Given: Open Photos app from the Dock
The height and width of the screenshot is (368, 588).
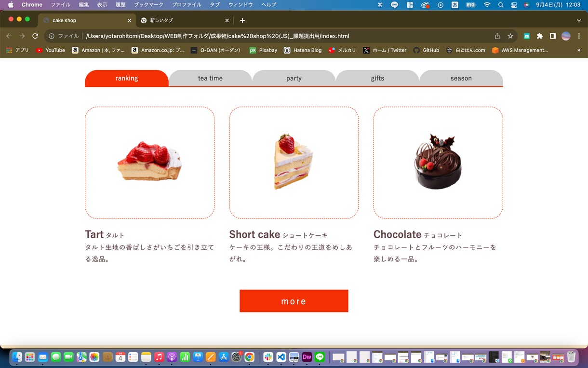Looking at the screenshot, I should (94, 357).
